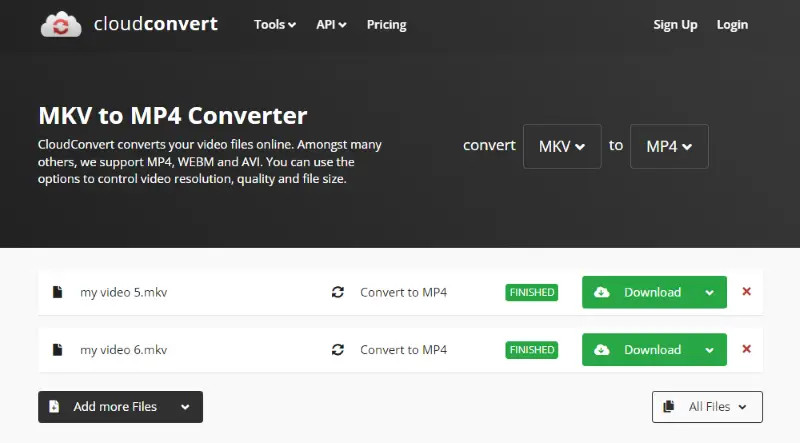Open the MP4 target format dropdown

[669, 146]
